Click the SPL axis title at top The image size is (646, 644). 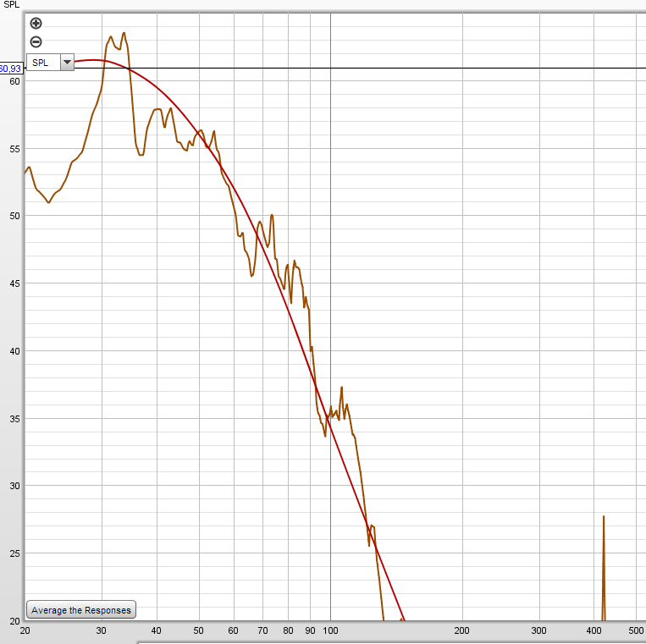coord(11,4)
